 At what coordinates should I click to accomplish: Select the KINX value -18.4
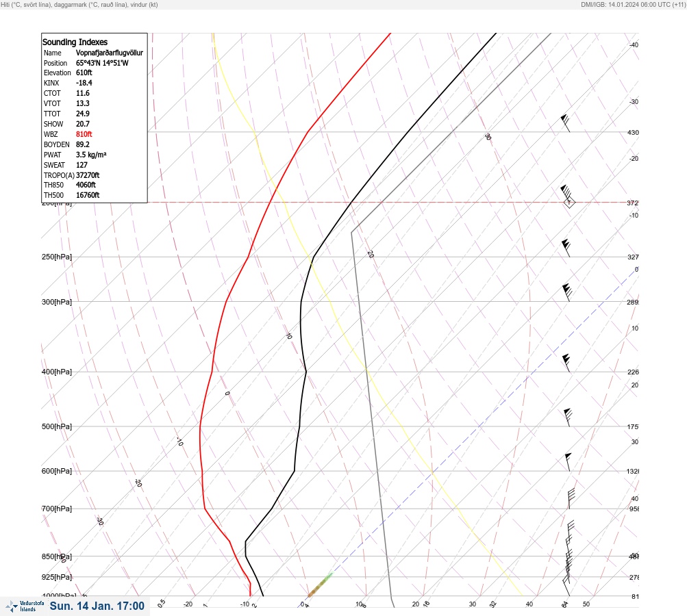(84, 83)
